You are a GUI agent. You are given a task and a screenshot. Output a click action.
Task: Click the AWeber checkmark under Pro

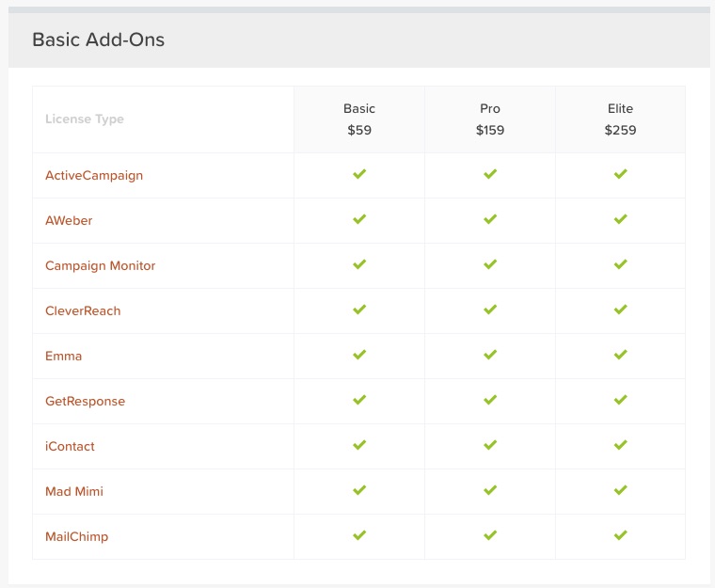[490, 219]
